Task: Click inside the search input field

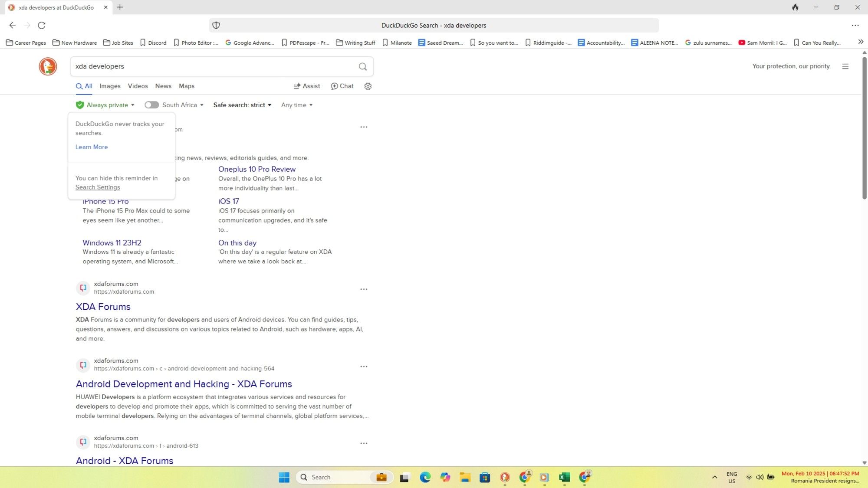Action: click(x=195, y=66)
